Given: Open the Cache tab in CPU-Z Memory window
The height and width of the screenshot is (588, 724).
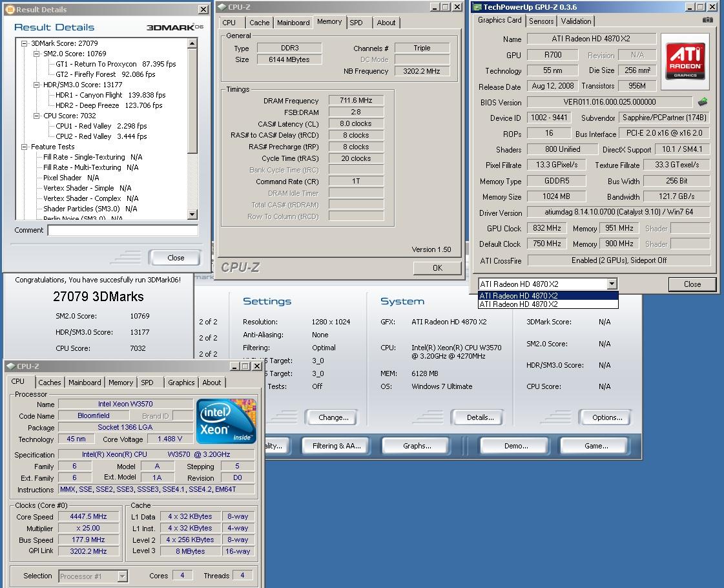Looking at the screenshot, I should point(259,23).
